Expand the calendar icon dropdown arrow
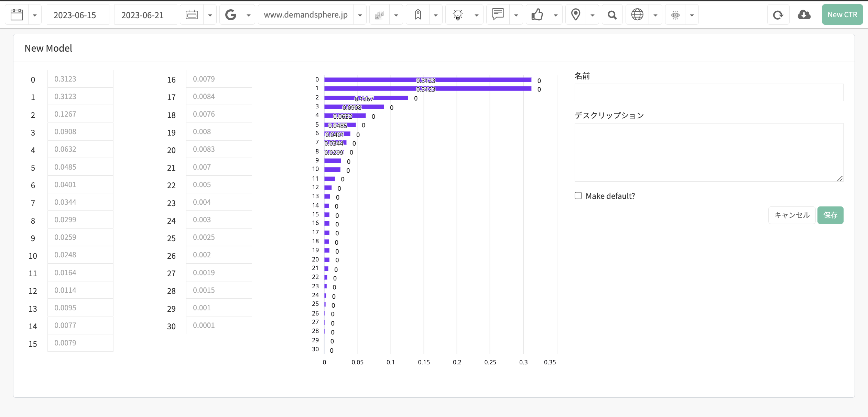The image size is (868, 417). (x=35, y=15)
